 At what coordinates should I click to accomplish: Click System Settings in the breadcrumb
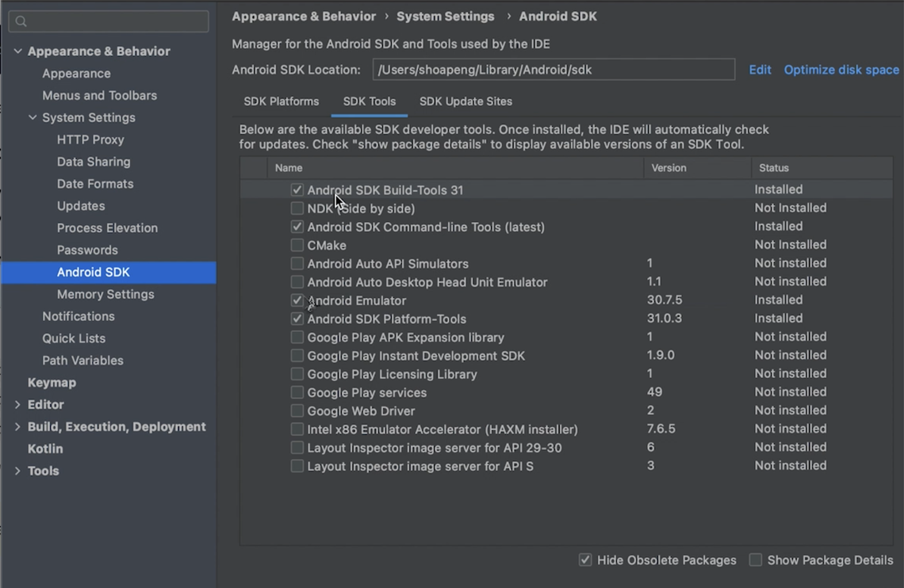[x=445, y=16]
